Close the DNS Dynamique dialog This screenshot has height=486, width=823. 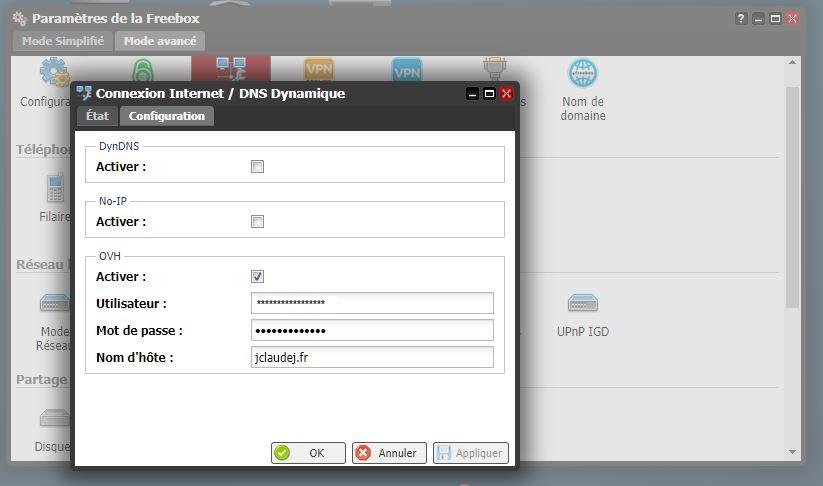(x=507, y=93)
